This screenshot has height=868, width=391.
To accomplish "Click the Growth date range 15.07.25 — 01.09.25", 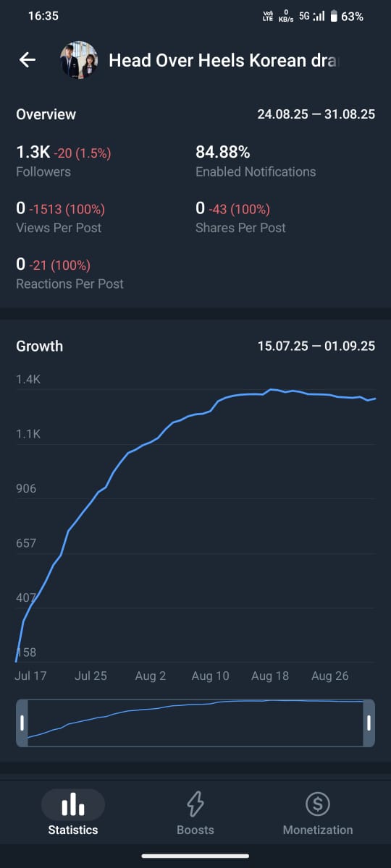I will click(316, 346).
